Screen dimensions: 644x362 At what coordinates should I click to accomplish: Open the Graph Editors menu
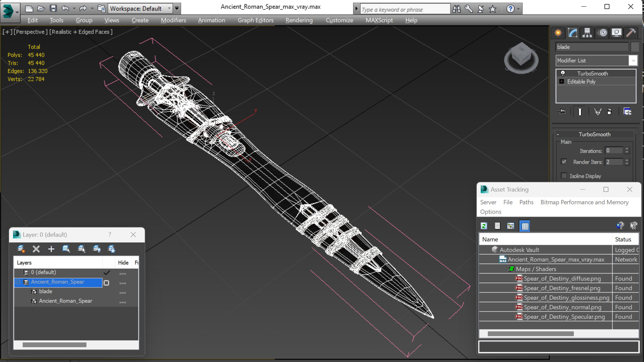[255, 20]
